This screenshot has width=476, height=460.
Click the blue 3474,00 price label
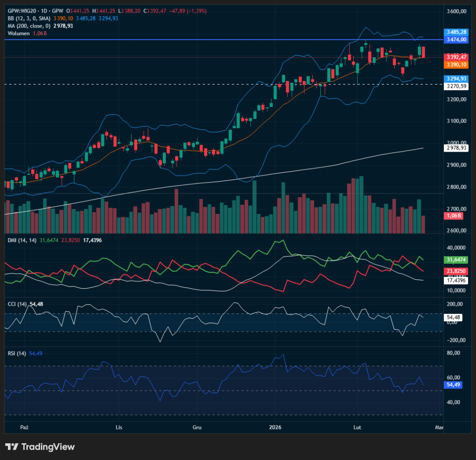pos(456,40)
